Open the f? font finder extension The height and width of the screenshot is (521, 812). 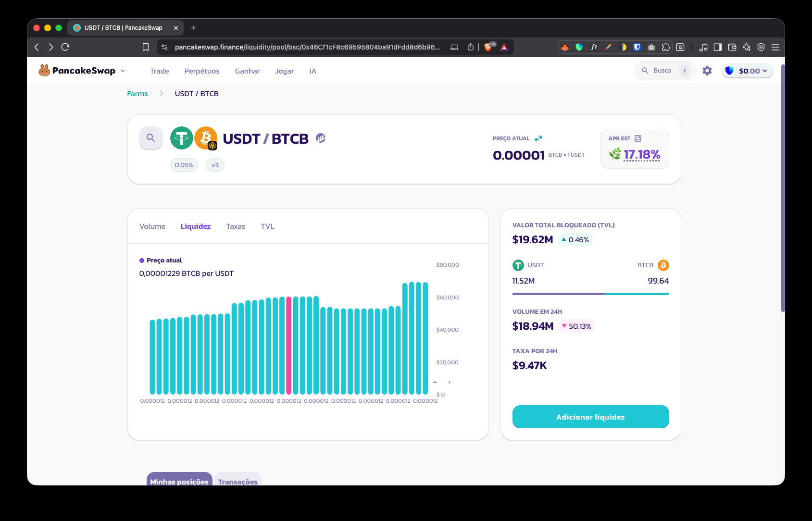point(594,47)
